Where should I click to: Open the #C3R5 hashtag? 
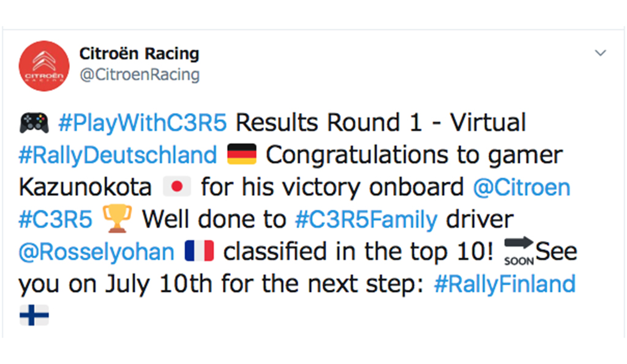point(55,220)
